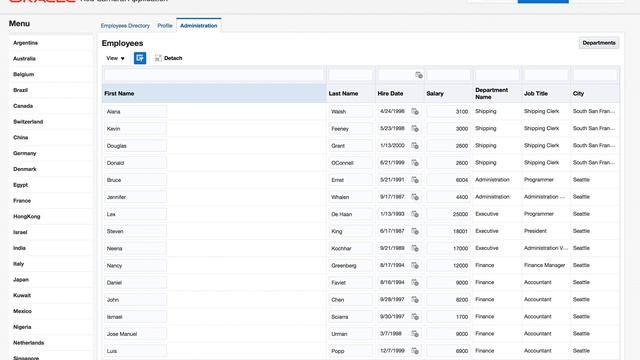Open date picker for Douglas Grant

415,146
